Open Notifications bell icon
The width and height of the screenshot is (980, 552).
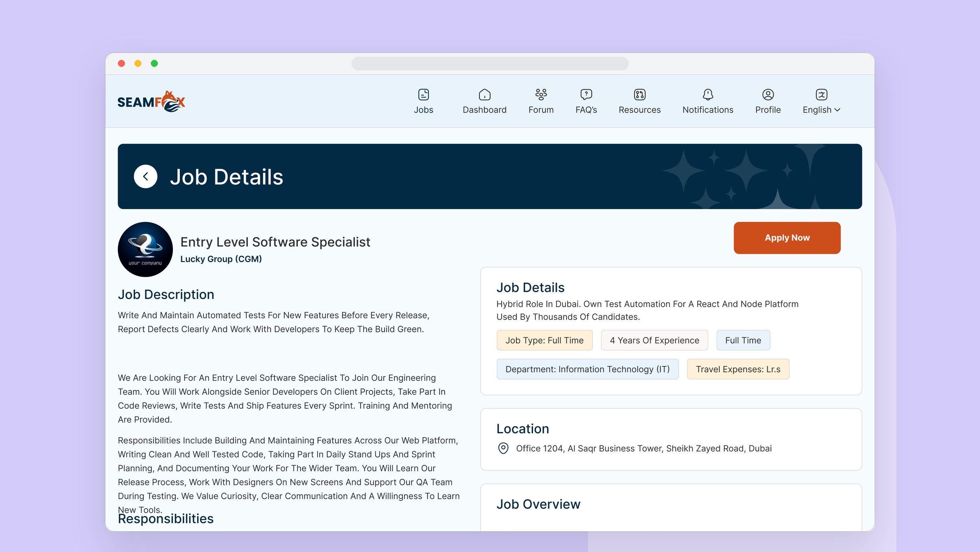click(708, 95)
